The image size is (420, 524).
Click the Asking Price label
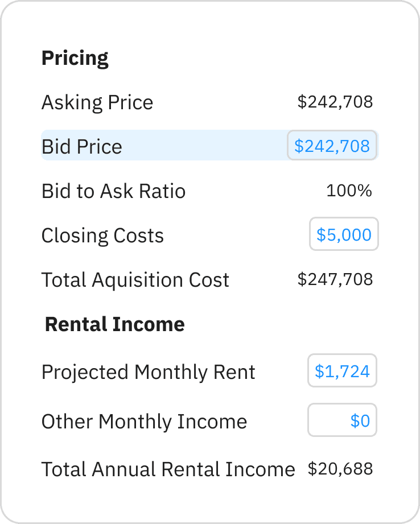tap(97, 102)
